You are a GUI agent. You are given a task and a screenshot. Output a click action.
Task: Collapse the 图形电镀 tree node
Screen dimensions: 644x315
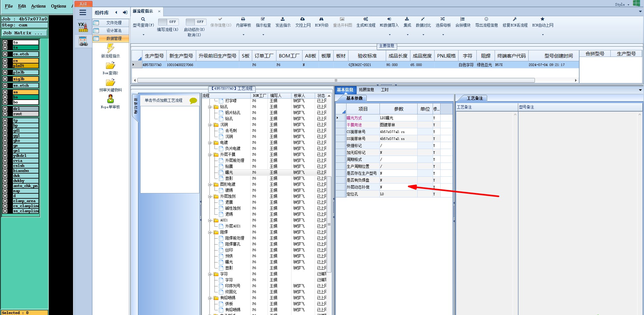[210, 185]
